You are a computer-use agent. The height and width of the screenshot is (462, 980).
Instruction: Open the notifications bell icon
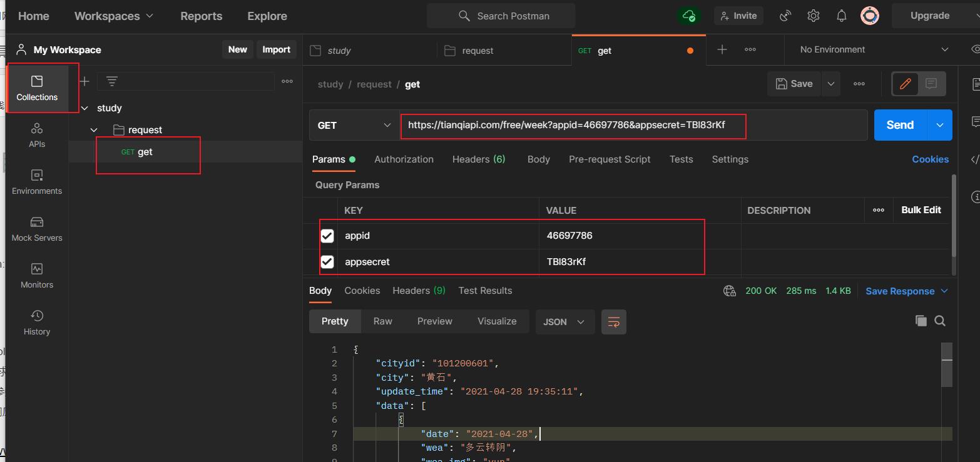click(x=842, y=16)
